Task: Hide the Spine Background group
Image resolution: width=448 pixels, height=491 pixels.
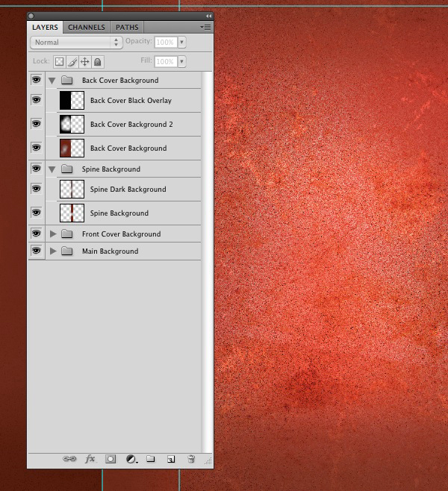Action: pyautogui.click(x=37, y=169)
